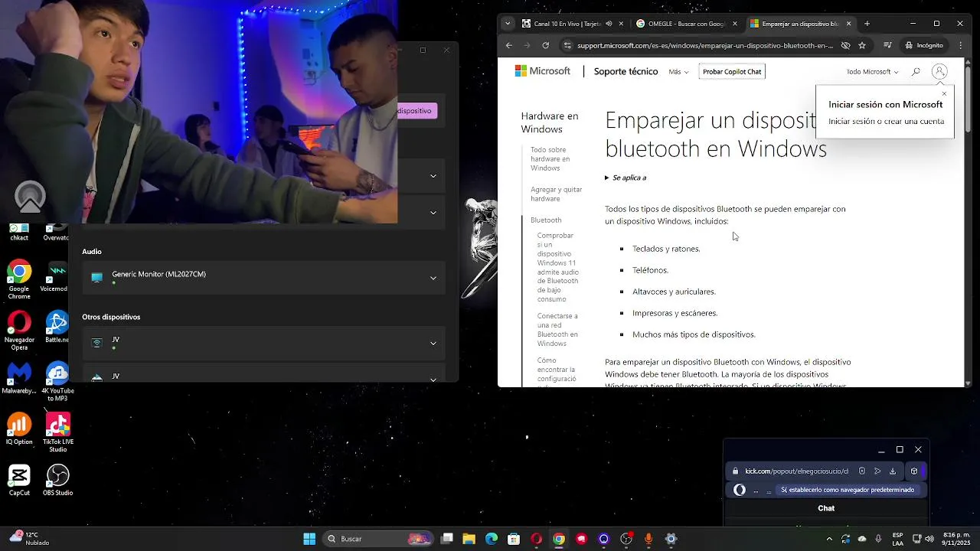This screenshot has width=980, height=551.
Task: Click the account avatar icon on Microsoft page
Action: (939, 71)
